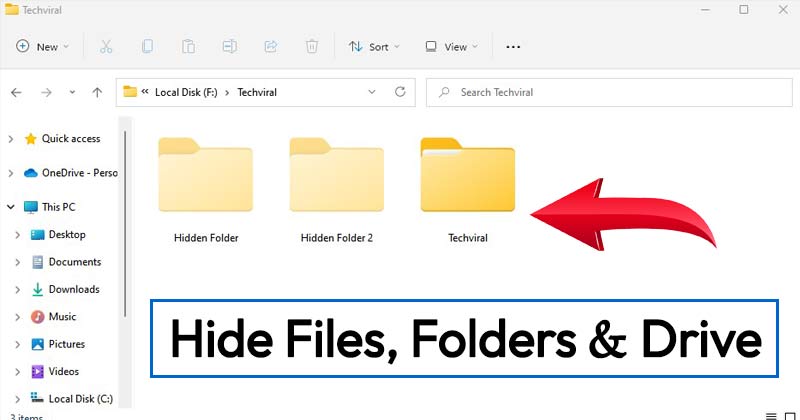Select the Hidden Folder icon
This screenshot has width=800, height=420.
(x=206, y=175)
